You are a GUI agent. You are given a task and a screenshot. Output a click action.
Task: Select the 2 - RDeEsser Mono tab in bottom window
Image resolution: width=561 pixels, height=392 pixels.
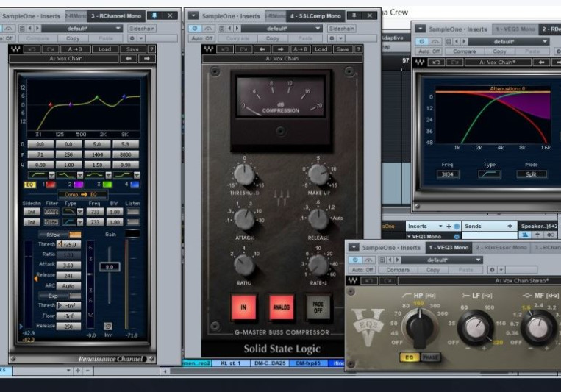pyautogui.click(x=501, y=247)
